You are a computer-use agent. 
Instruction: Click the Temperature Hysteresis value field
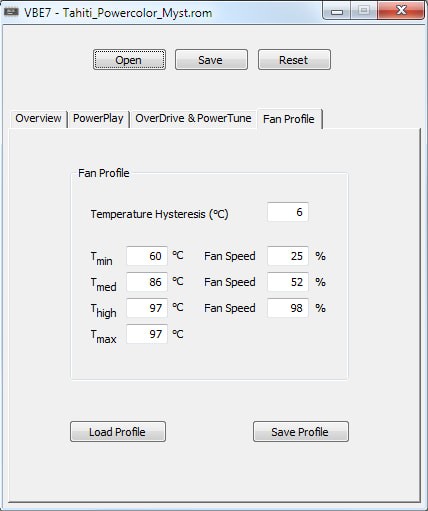[x=288, y=212]
